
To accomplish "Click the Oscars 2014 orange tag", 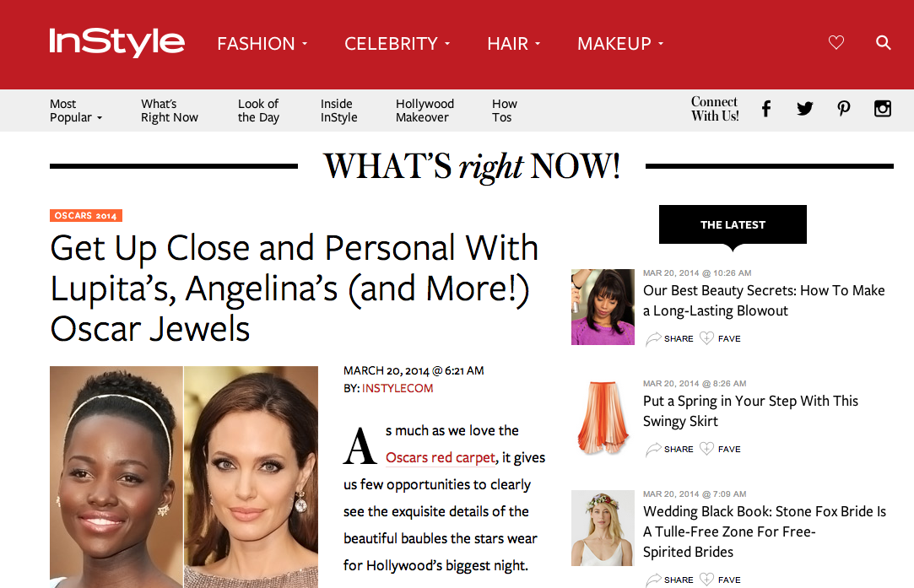I will click(x=86, y=216).
